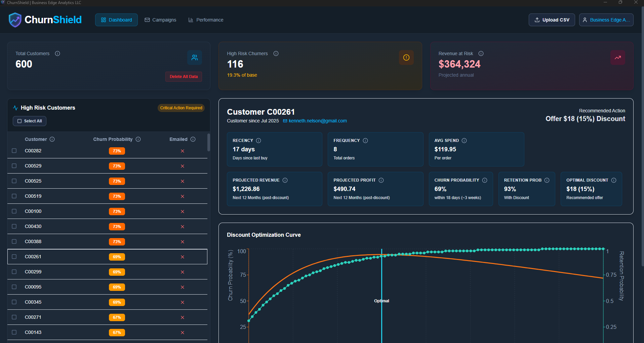Click the trending arrow icon in Revenue at Risk card

pos(617,58)
